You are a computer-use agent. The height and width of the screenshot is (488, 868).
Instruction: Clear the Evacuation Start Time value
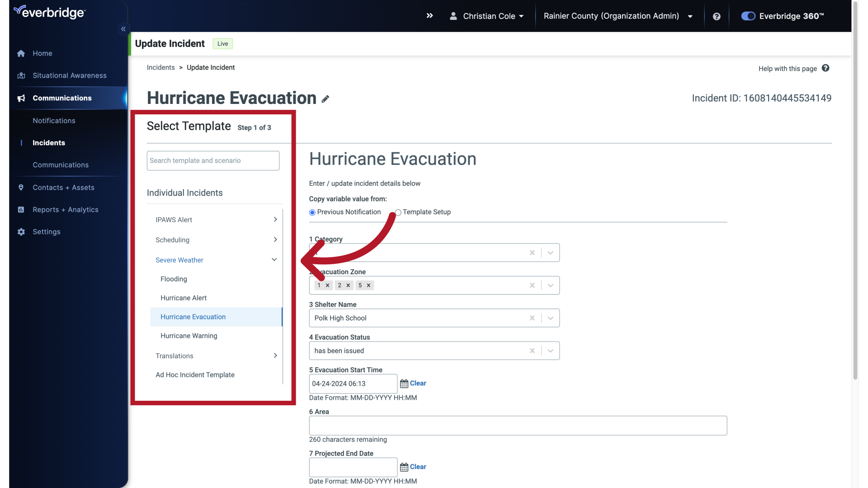pos(418,383)
